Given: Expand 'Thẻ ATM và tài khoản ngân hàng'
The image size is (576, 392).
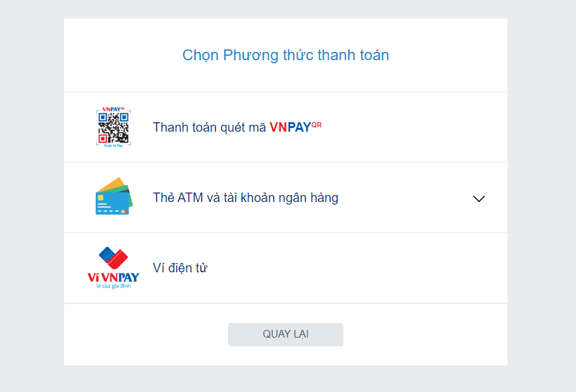Looking at the screenshot, I should (245, 198).
